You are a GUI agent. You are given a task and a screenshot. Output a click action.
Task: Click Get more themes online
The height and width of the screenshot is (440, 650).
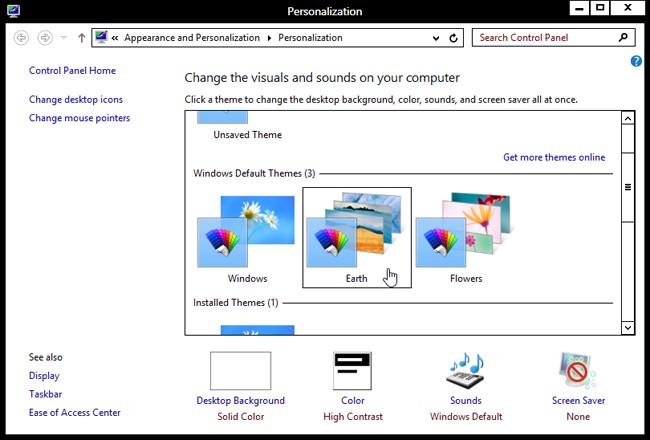554,157
